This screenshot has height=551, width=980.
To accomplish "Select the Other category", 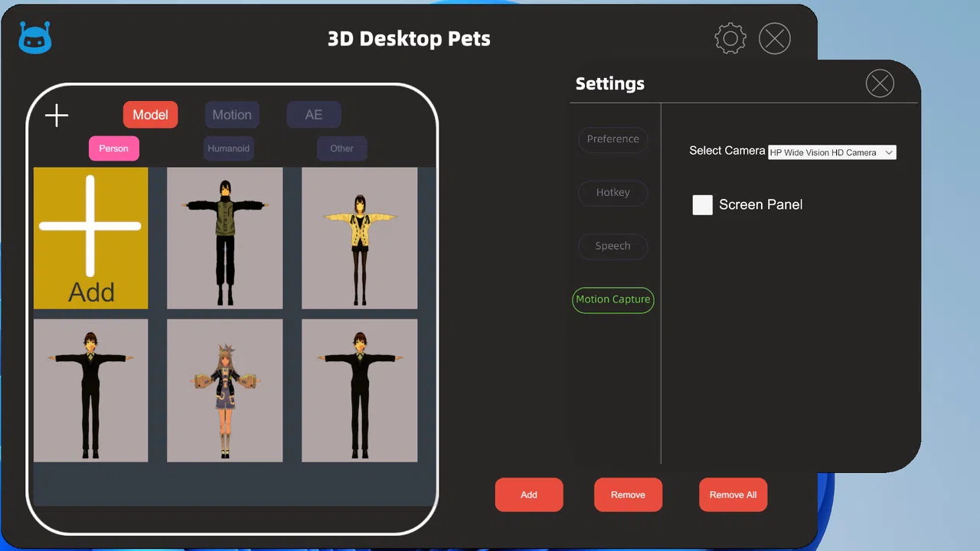I will tap(341, 148).
